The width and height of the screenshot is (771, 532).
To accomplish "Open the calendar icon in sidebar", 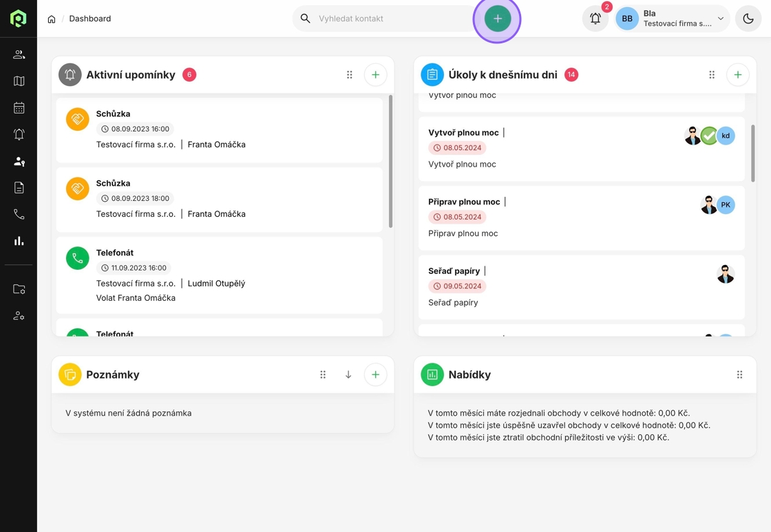I will coord(19,107).
